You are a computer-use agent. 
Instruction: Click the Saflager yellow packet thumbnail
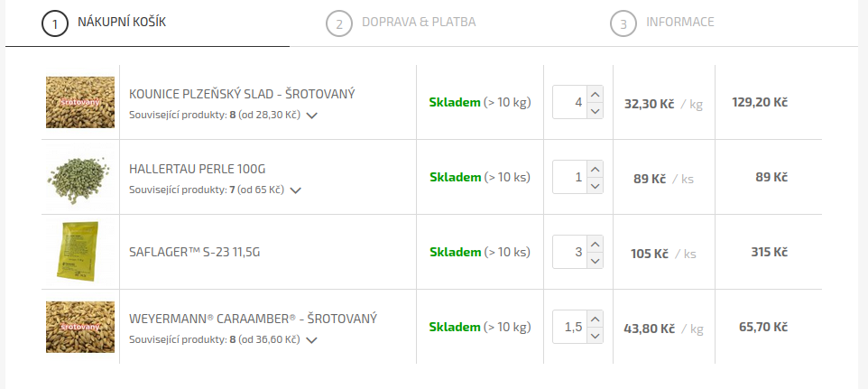[x=80, y=252]
